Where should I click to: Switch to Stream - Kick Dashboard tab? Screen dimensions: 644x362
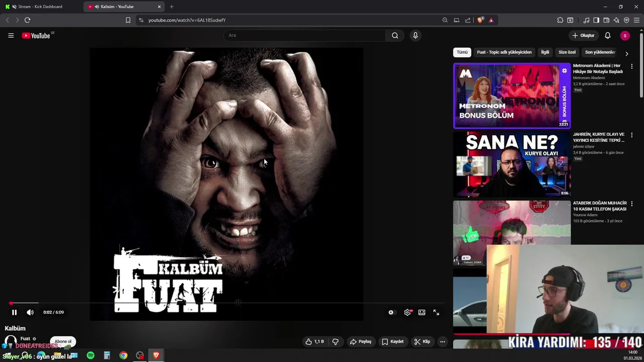[40, 7]
